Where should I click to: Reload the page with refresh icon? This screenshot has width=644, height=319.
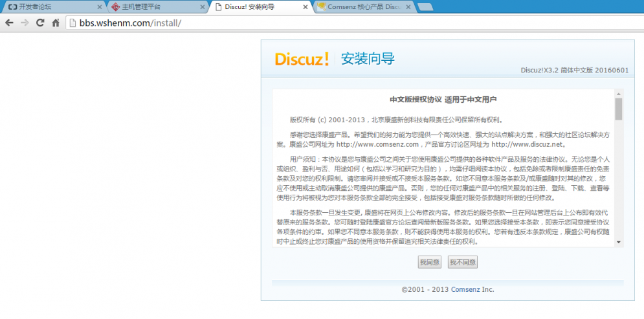40,23
